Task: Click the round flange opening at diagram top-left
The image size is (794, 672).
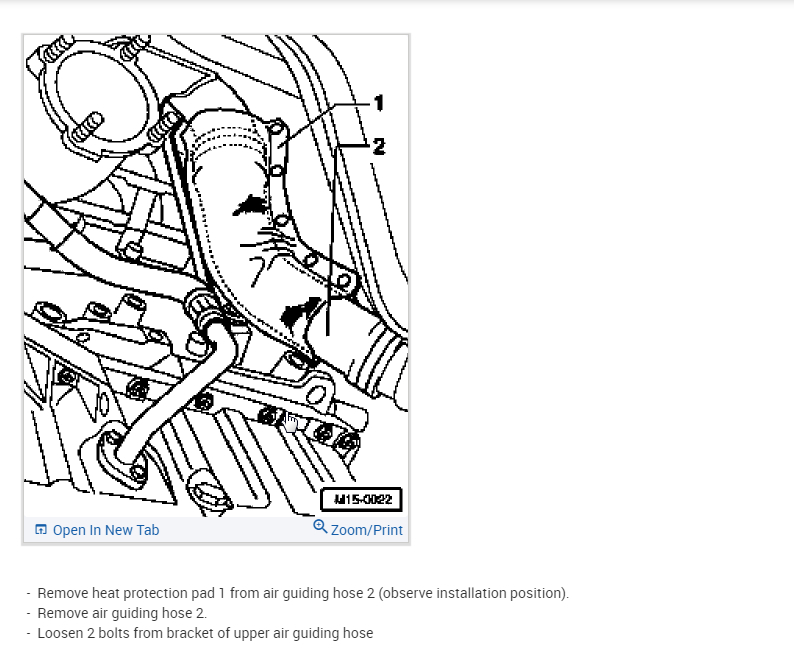Action: [101, 99]
